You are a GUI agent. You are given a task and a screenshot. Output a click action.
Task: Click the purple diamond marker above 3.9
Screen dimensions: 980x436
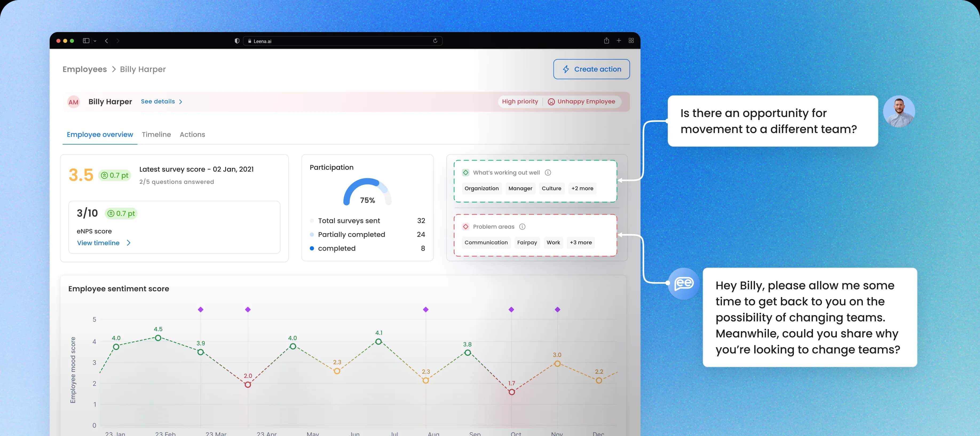[x=200, y=310]
